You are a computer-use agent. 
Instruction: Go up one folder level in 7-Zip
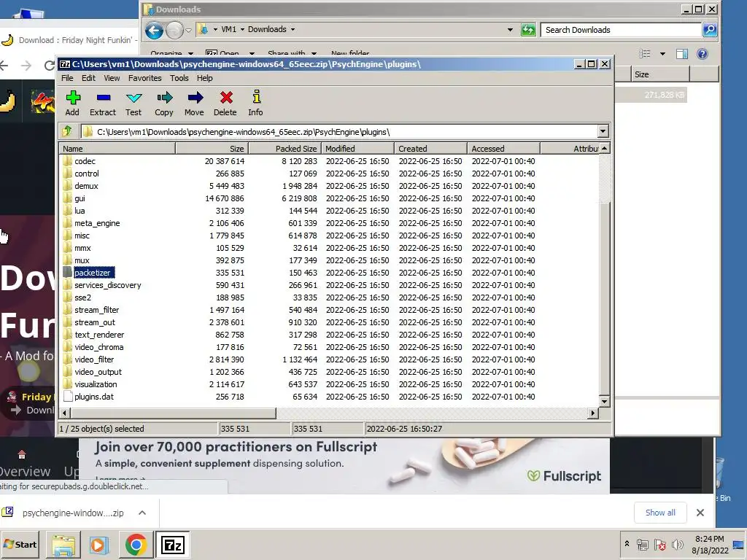click(x=67, y=131)
